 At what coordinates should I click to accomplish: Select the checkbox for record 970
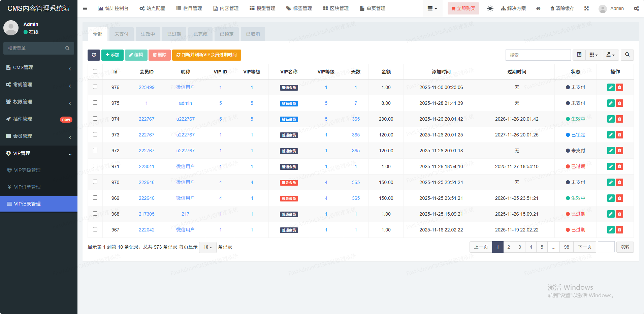pos(95,182)
